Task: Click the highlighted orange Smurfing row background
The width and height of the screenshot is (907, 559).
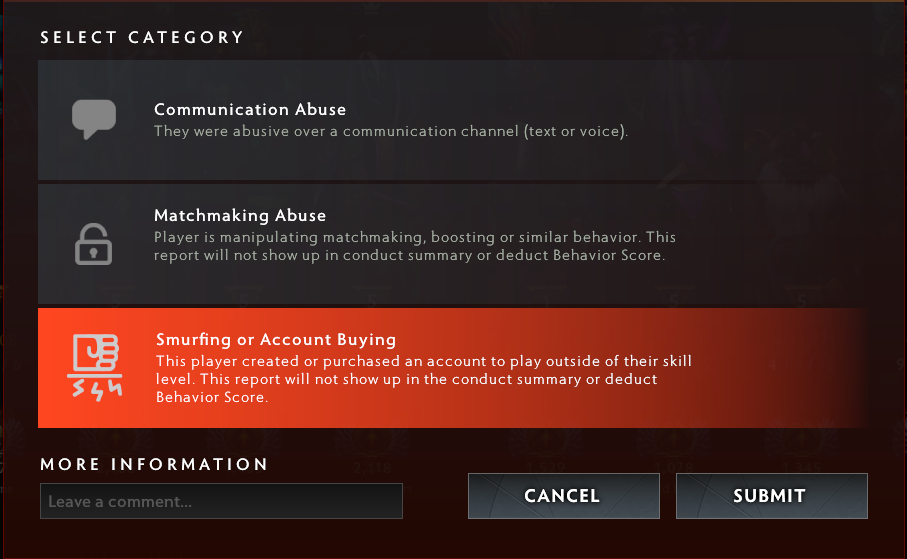Action: [x=453, y=368]
